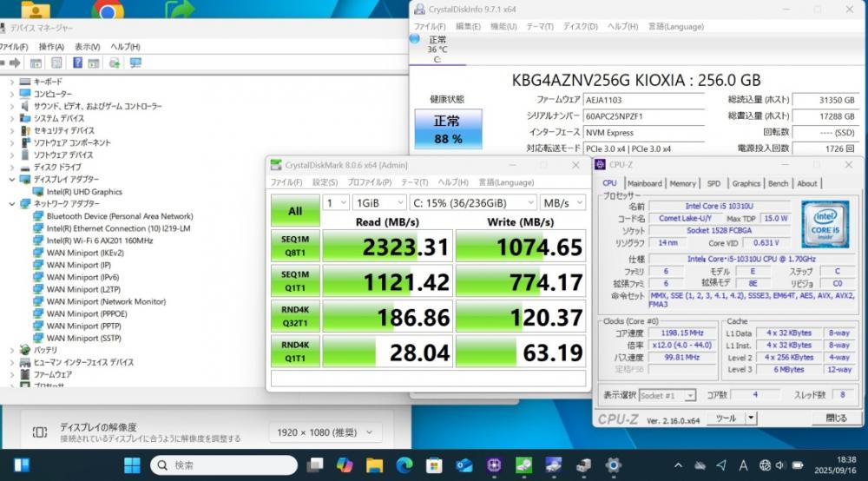Viewport: 868px width, 481px height.
Task: Collapse the ディスプレイ アダプター node
Action: (x=11, y=180)
